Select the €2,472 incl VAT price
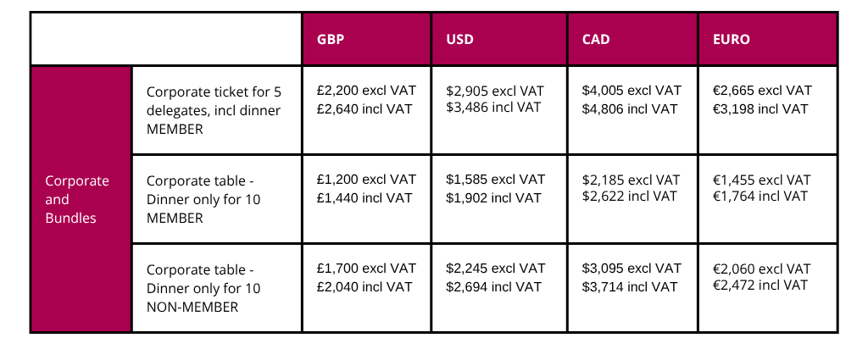The image size is (868, 338). tap(760, 285)
